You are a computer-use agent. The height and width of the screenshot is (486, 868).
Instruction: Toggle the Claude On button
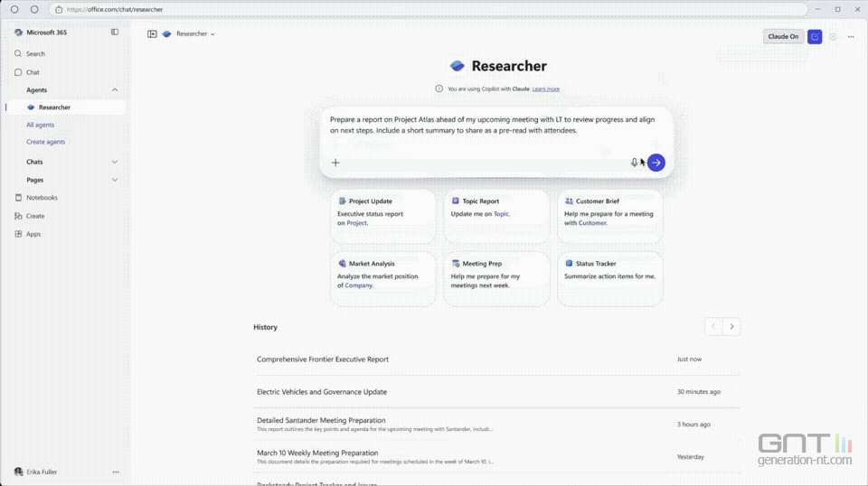783,36
